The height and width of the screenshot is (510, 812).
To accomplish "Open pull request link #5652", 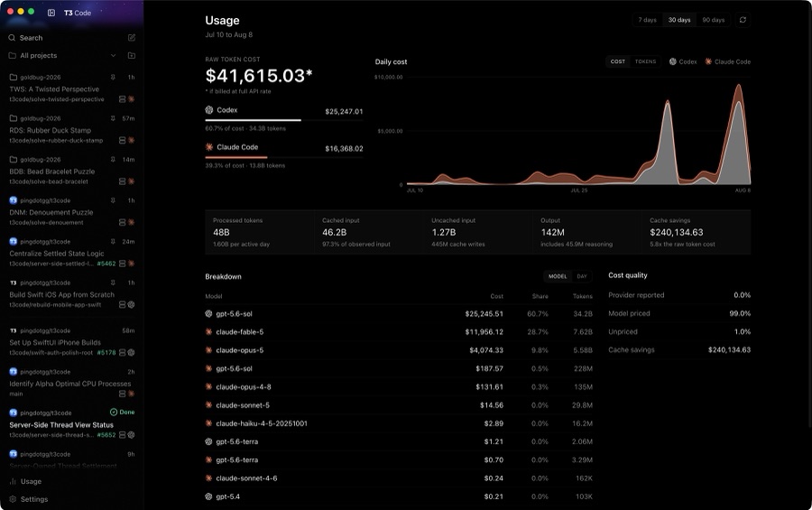I will 106,435.
